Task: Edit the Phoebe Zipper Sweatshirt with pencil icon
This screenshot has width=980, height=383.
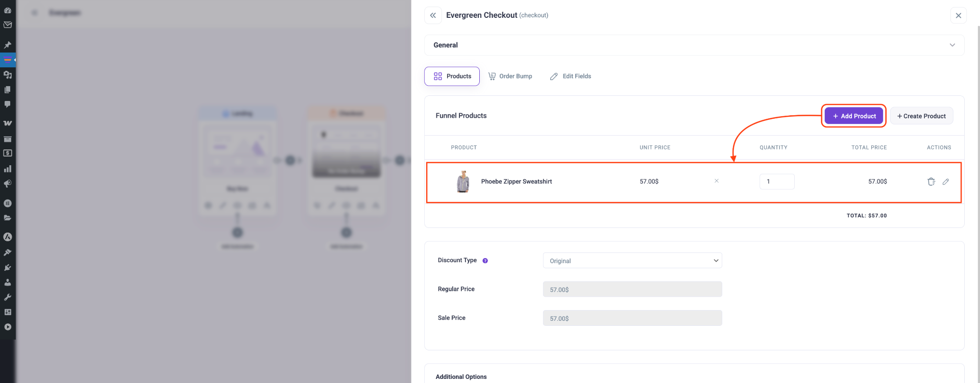Action: coord(946,182)
